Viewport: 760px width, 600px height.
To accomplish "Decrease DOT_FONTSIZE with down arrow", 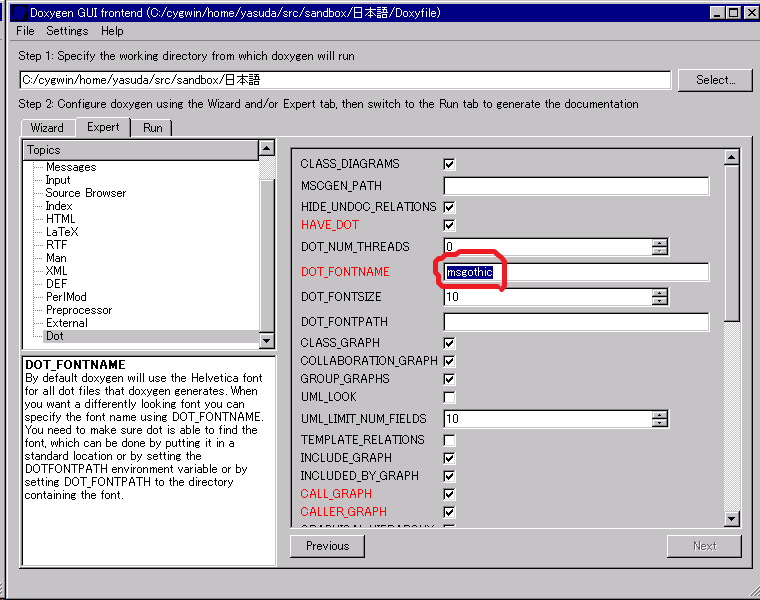I will tap(659, 300).
